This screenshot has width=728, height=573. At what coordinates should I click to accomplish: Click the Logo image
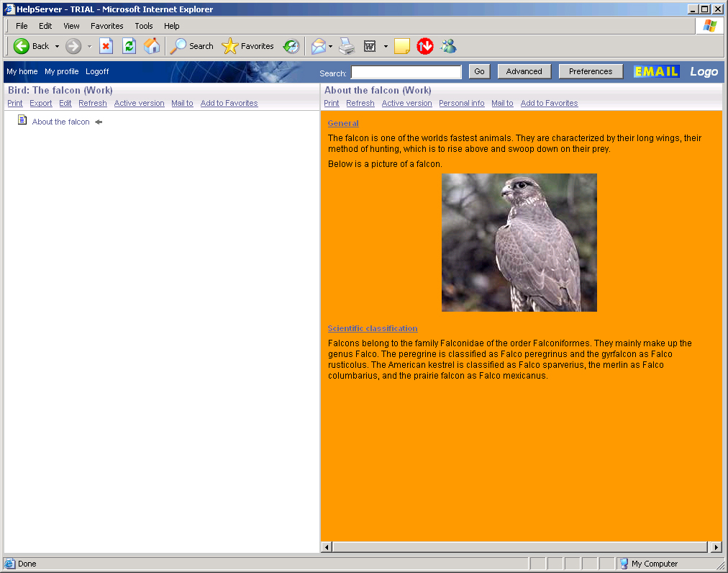[704, 71]
